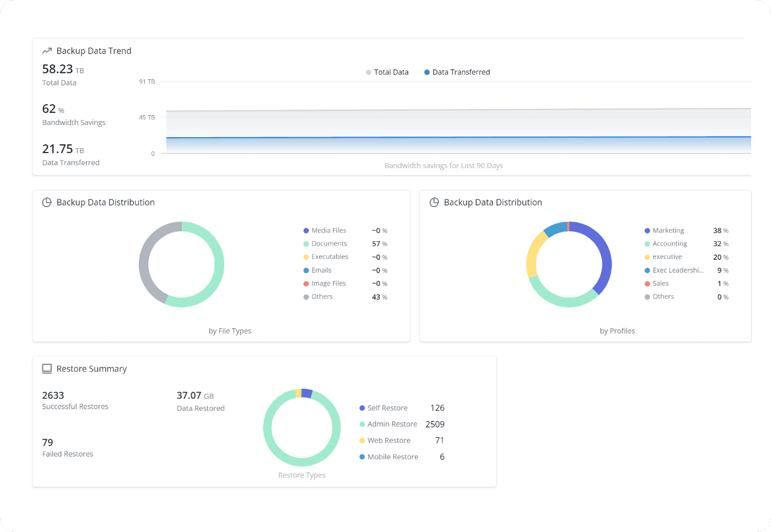
Task: Select the by File Types chart label
Action: pos(230,330)
